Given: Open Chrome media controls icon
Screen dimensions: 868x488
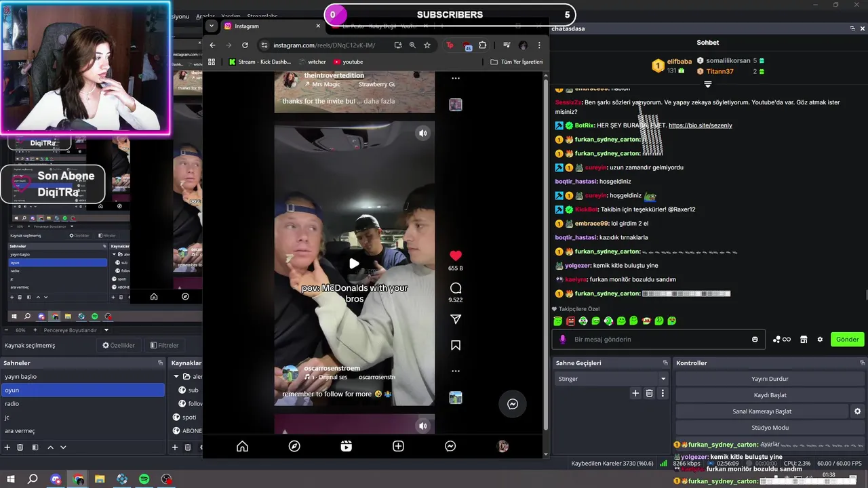Looking at the screenshot, I should click(507, 45).
